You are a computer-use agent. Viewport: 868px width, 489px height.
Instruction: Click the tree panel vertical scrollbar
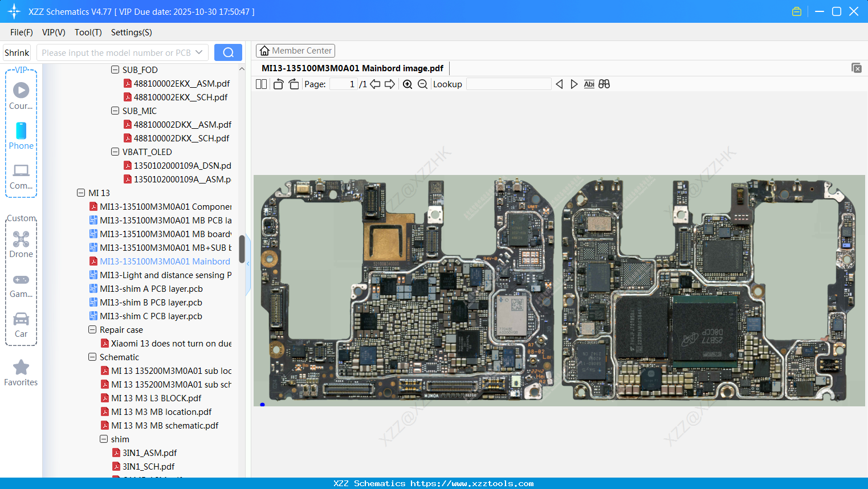click(x=242, y=250)
